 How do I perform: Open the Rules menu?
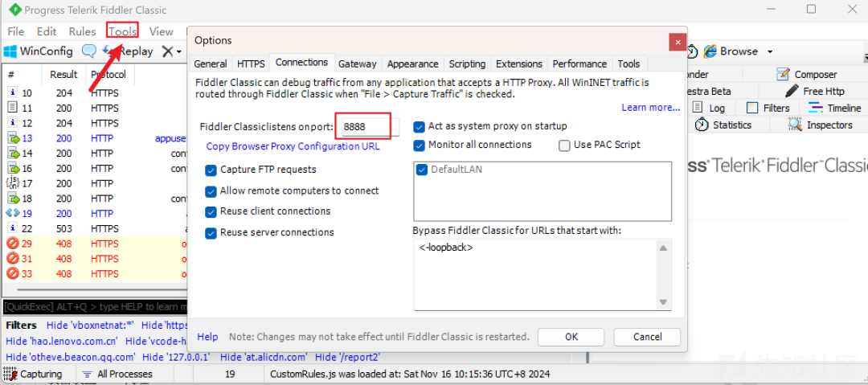coord(83,31)
